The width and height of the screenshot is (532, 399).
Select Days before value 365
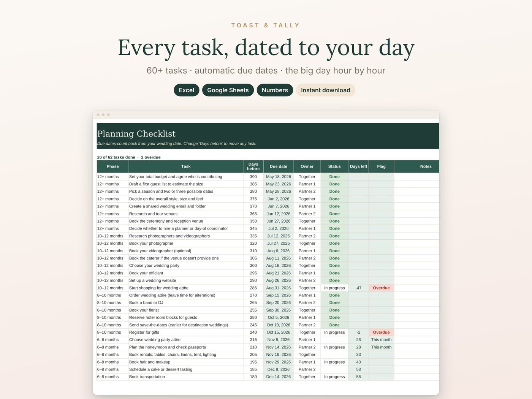[x=253, y=214]
